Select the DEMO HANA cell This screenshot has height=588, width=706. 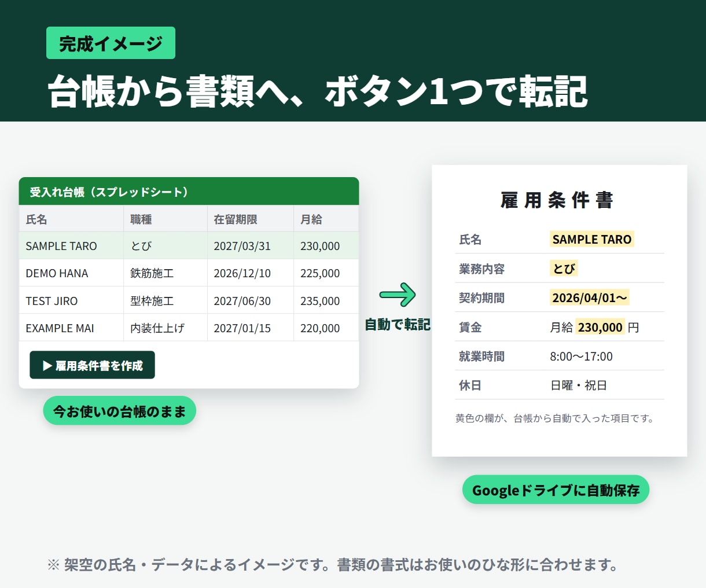pyautogui.click(x=71, y=273)
